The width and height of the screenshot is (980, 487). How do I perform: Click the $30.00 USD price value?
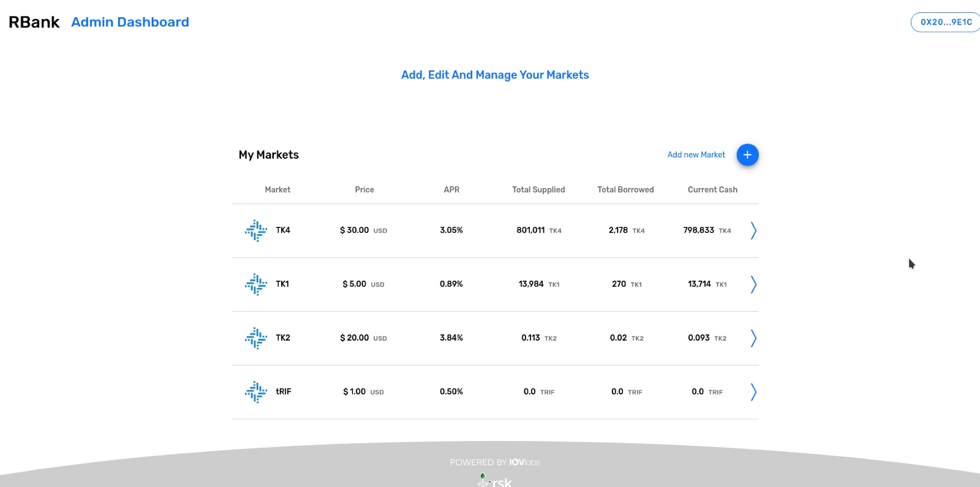tap(364, 230)
